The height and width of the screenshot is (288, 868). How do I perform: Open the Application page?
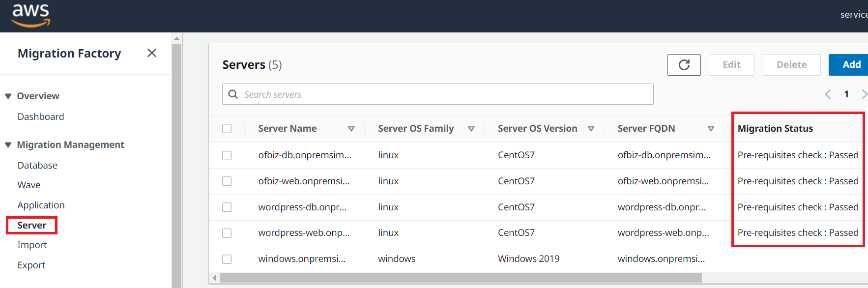pos(41,205)
